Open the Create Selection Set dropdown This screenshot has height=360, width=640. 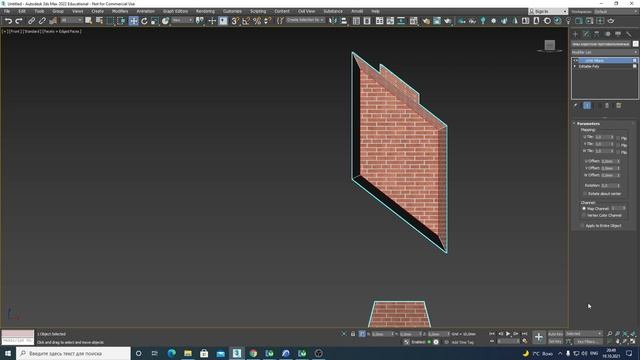pyautogui.click(x=305, y=20)
